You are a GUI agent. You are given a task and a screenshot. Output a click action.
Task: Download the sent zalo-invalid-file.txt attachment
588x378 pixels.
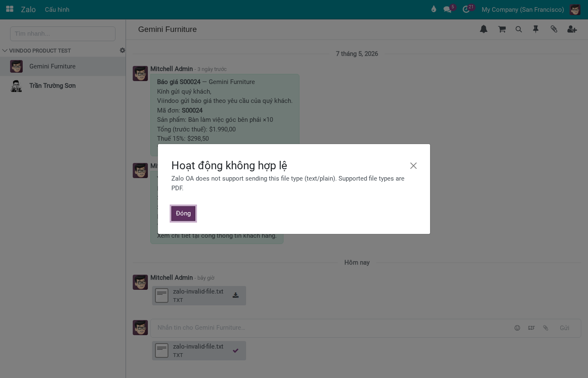tap(236, 295)
